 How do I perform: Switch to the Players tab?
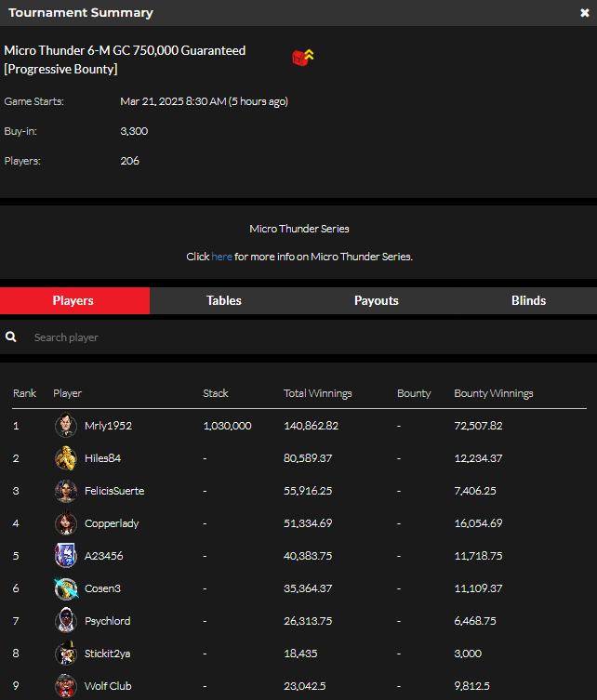click(74, 300)
